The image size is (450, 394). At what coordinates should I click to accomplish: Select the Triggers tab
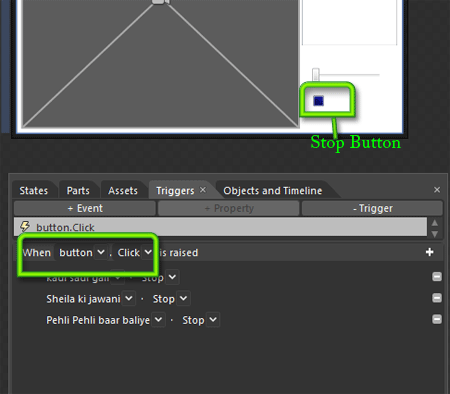click(175, 191)
